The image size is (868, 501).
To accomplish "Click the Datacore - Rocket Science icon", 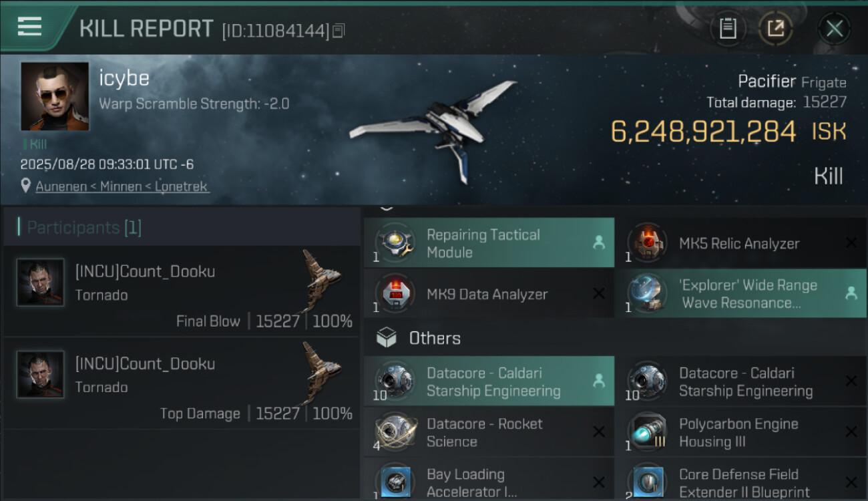I will coord(394,432).
